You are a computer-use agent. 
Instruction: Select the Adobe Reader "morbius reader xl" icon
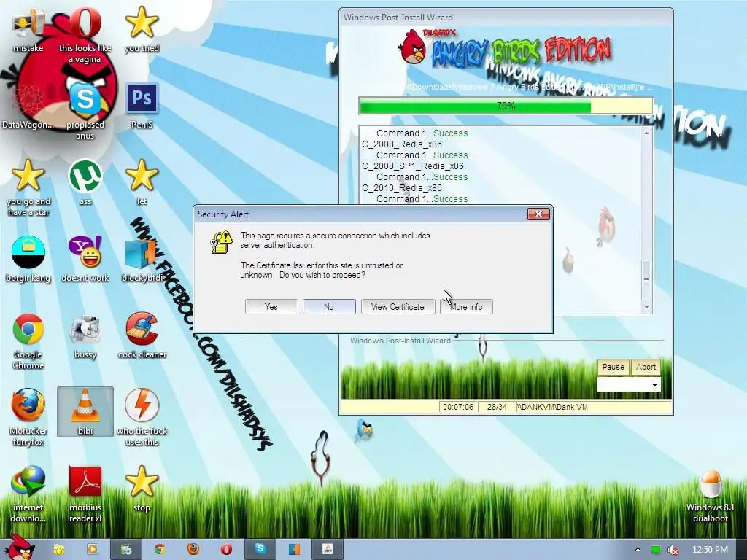click(85, 494)
